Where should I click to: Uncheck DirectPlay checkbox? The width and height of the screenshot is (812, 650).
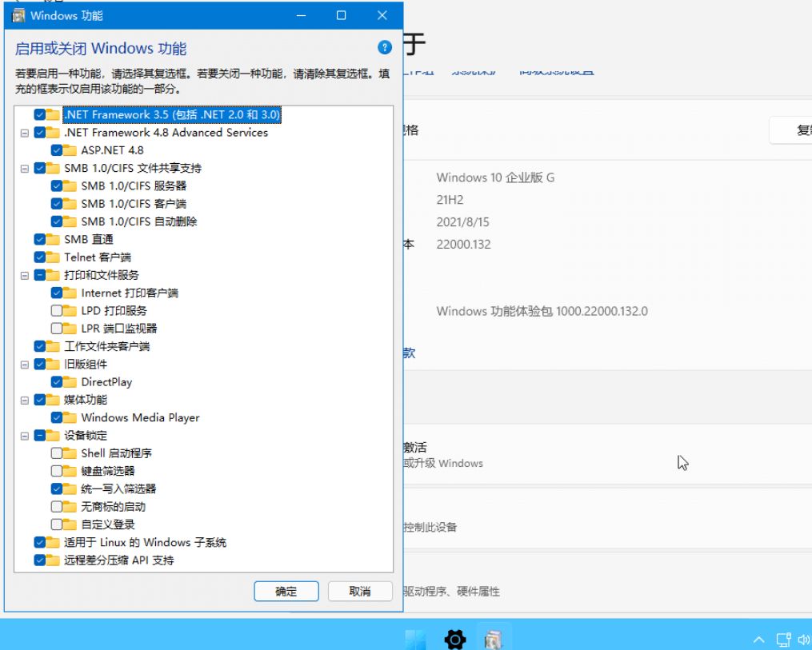tap(57, 382)
